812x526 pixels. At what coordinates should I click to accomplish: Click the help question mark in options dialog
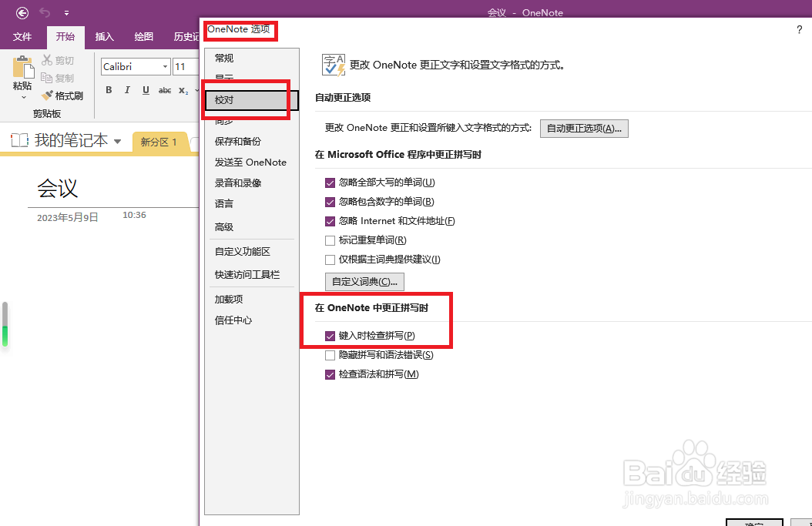point(799,30)
